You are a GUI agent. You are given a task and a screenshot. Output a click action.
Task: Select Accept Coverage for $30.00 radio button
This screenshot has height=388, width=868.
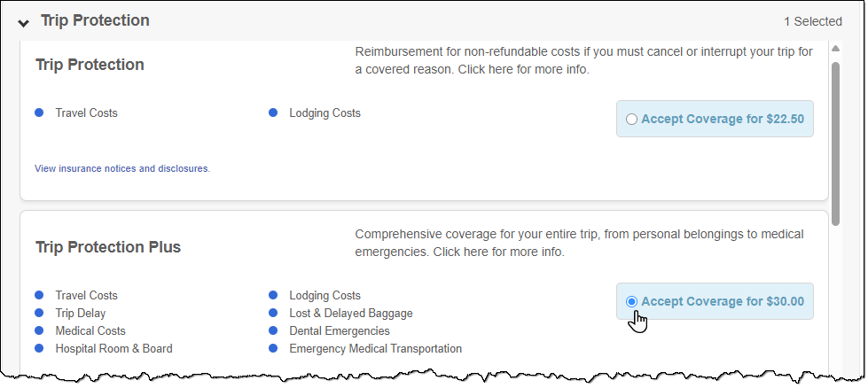(631, 301)
